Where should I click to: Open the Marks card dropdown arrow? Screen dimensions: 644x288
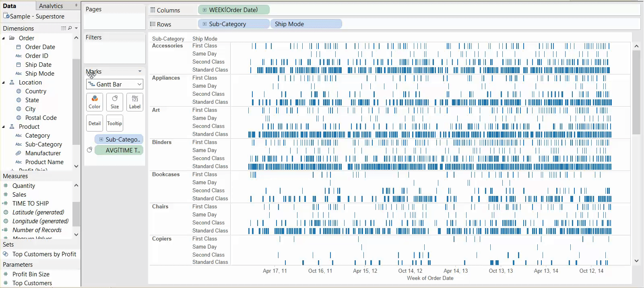point(140,71)
